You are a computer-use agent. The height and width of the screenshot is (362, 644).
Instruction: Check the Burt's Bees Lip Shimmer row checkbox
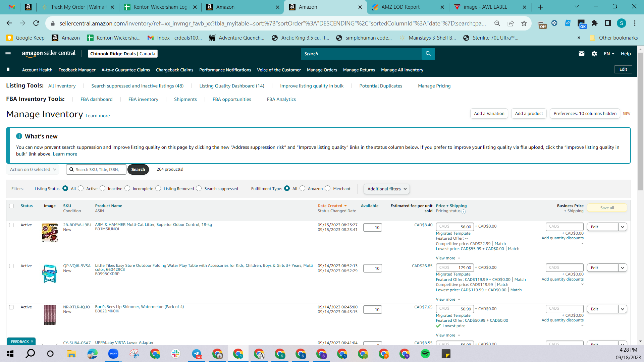(x=11, y=307)
